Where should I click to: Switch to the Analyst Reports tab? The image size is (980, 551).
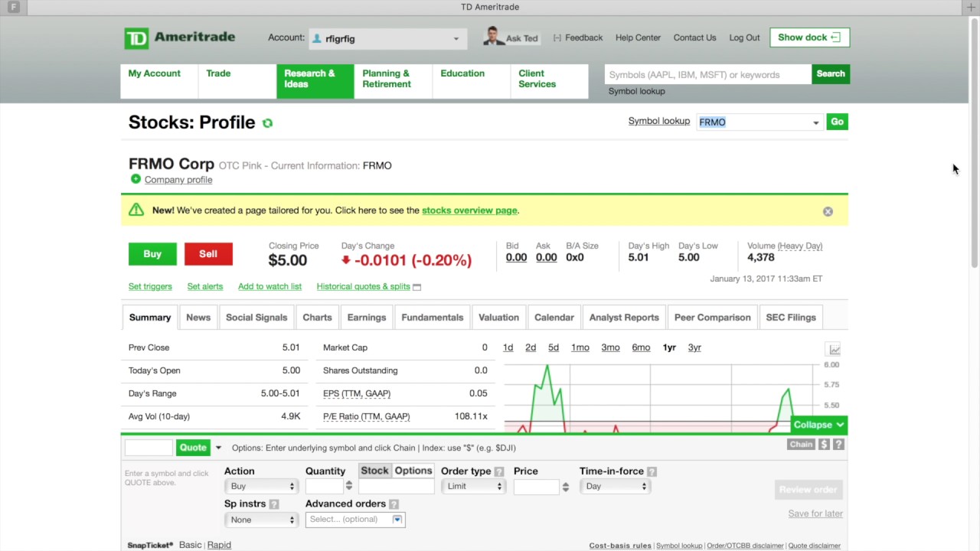624,318
